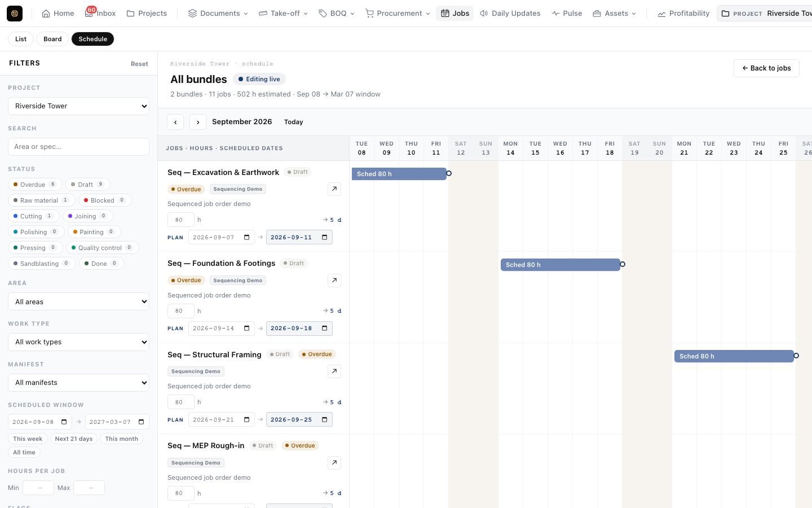Switch to Board view
This screenshot has height=508, width=812.
(x=52, y=39)
